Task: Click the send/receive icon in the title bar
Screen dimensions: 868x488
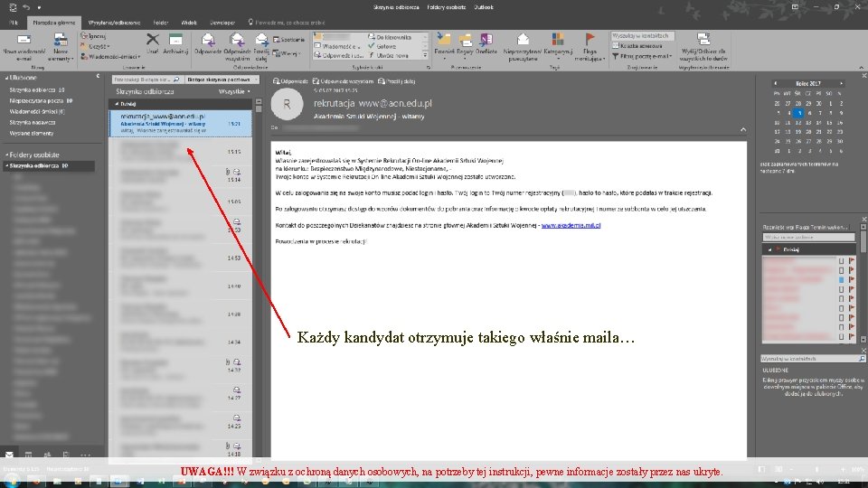Action: (x=12, y=7)
